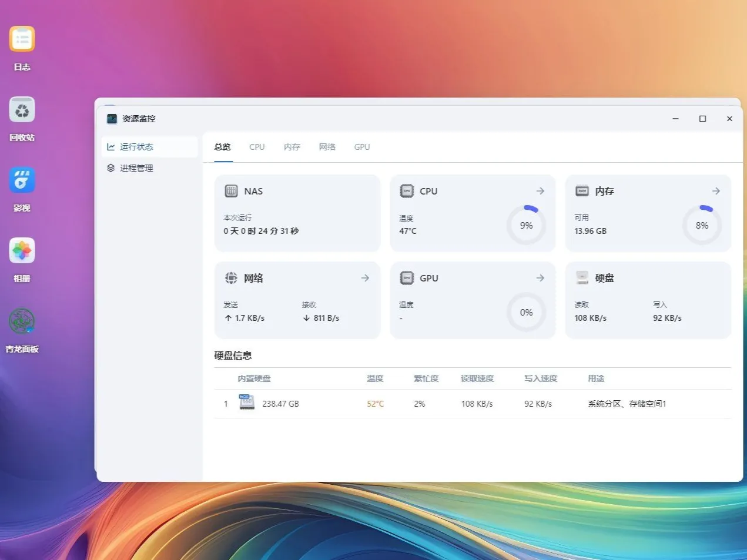Click the 资源监控 icon in the title bar

pos(111,119)
